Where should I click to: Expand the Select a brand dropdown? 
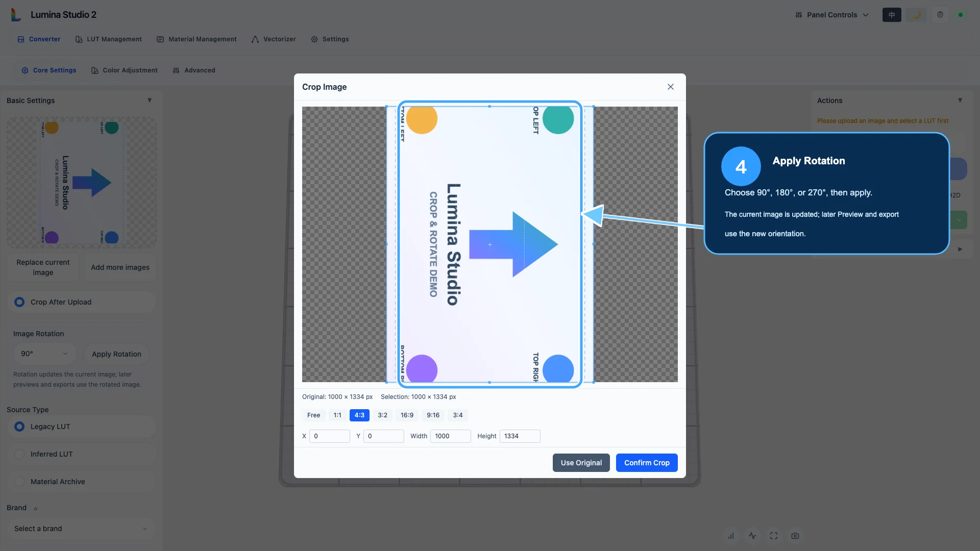click(x=81, y=529)
